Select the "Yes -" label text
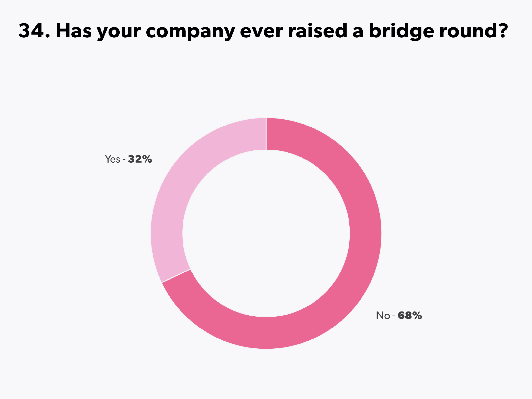Image resolution: width=532 pixels, height=399 pixels. (x=115, y=159)
